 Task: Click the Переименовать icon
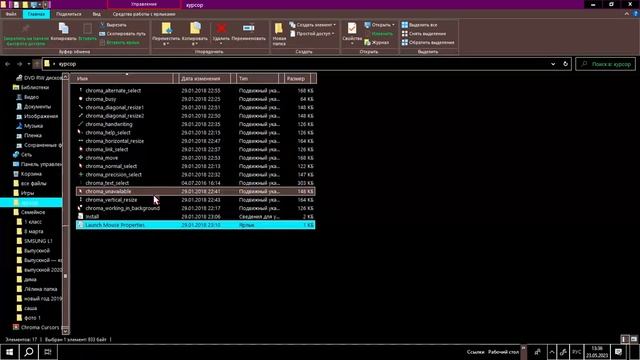pos(249,28)
